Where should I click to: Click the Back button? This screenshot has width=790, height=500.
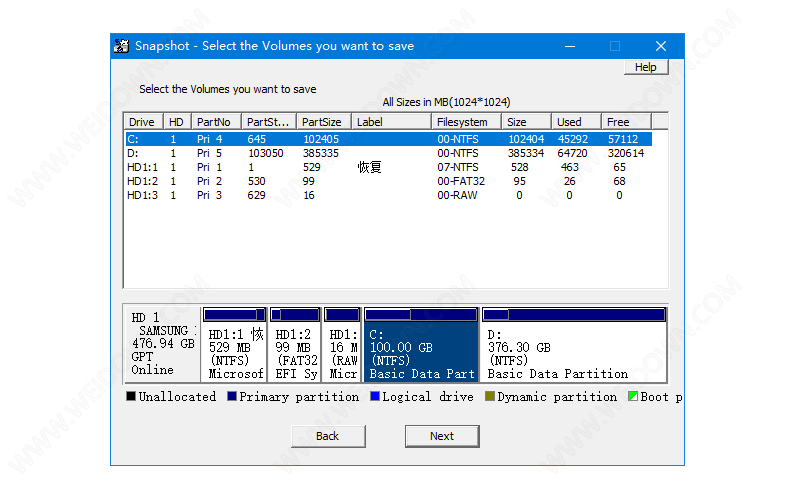click(327, 436)
